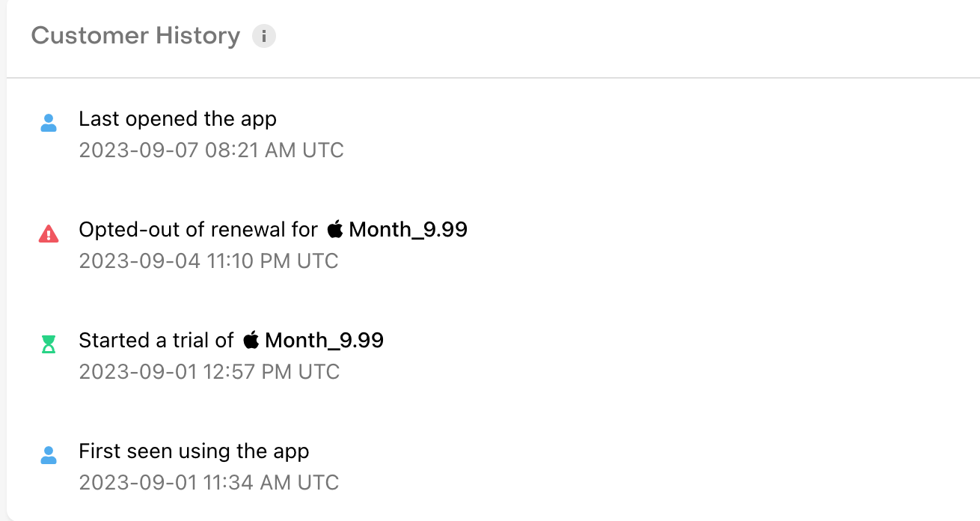The height and width of the screenshot is (521, 980).
Task: Click the info icon beside Customer History
Action: tap(264, 36)
